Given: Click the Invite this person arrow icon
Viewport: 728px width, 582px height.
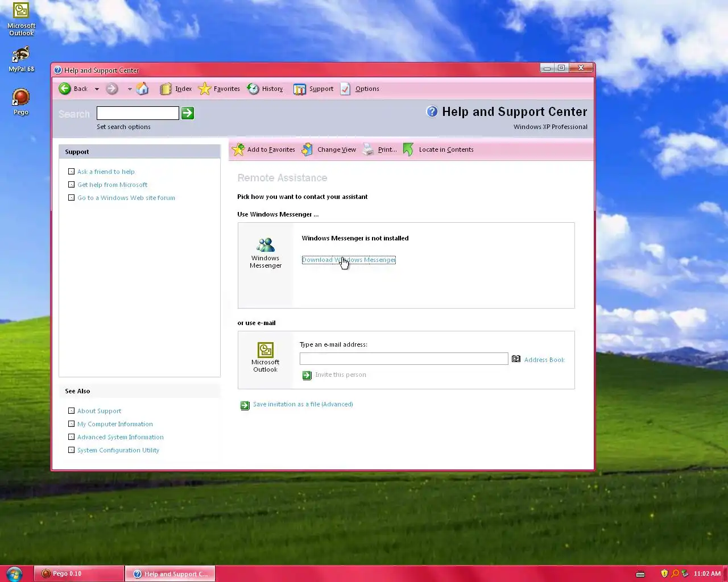Looking at the screenshot, I should tap(307, 375).
